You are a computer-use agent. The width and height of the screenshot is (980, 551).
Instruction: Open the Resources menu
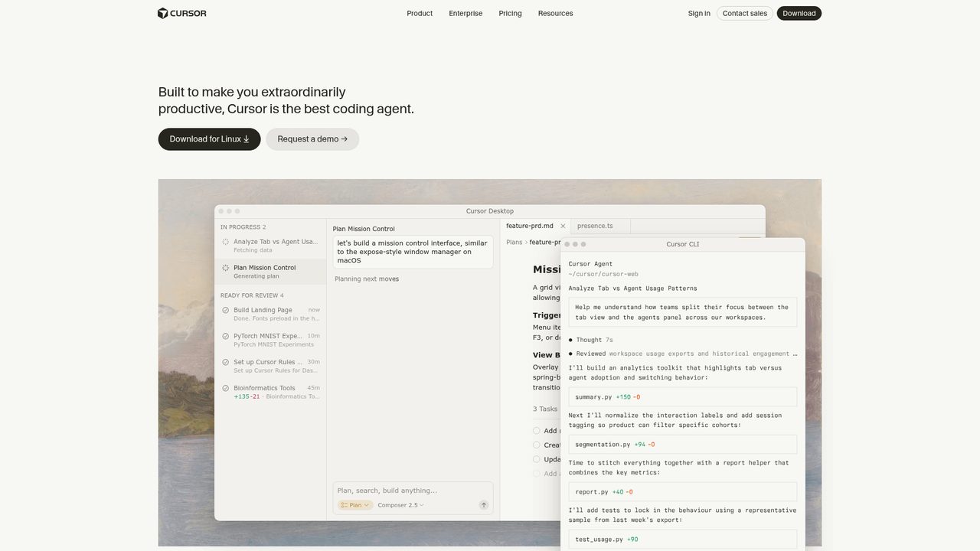(555, 13)
